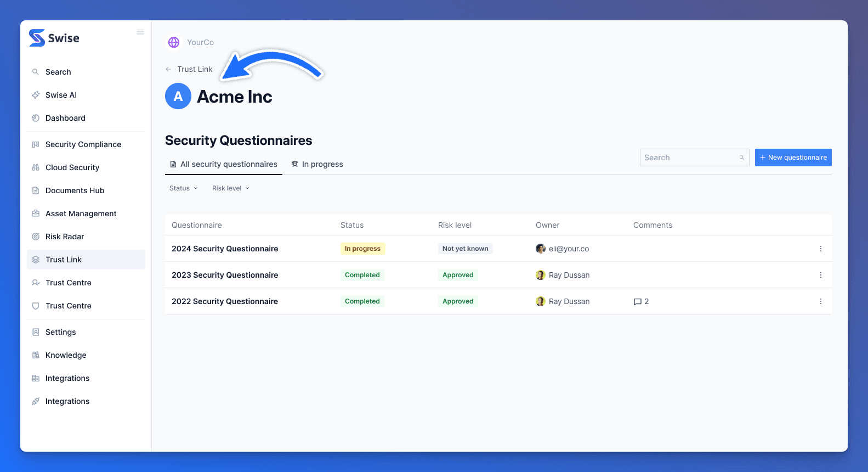Click the Status column header

352,225
